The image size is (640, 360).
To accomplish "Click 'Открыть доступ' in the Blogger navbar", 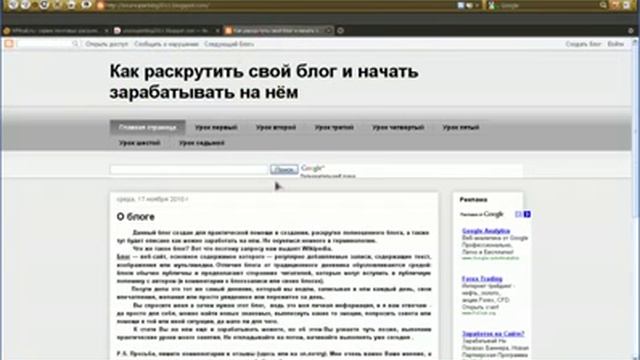I will pos(107,44).
